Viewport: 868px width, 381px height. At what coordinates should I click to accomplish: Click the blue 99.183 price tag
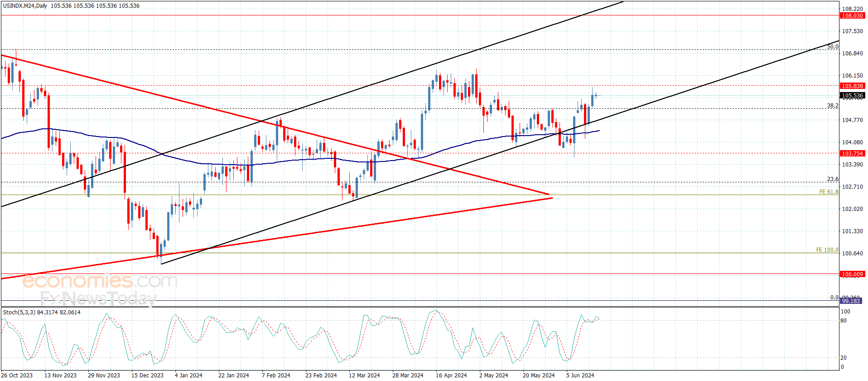coord(850,301)
